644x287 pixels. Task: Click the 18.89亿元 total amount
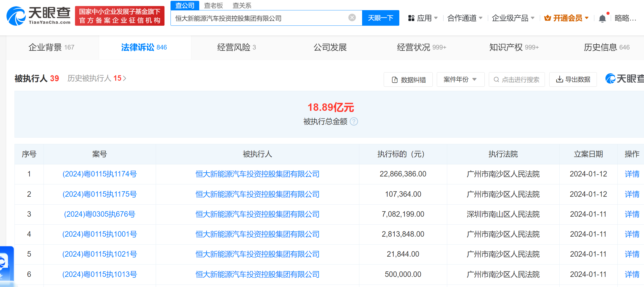(x=331, y=107)
